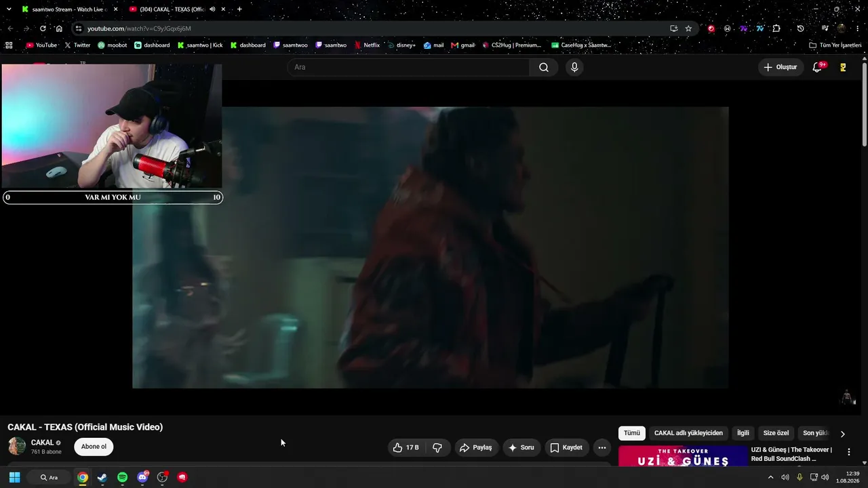Open Chrome from the taskbar
The width and height of the screenshot is (868, 488).
pyautogui.click(x=82, y=477)
